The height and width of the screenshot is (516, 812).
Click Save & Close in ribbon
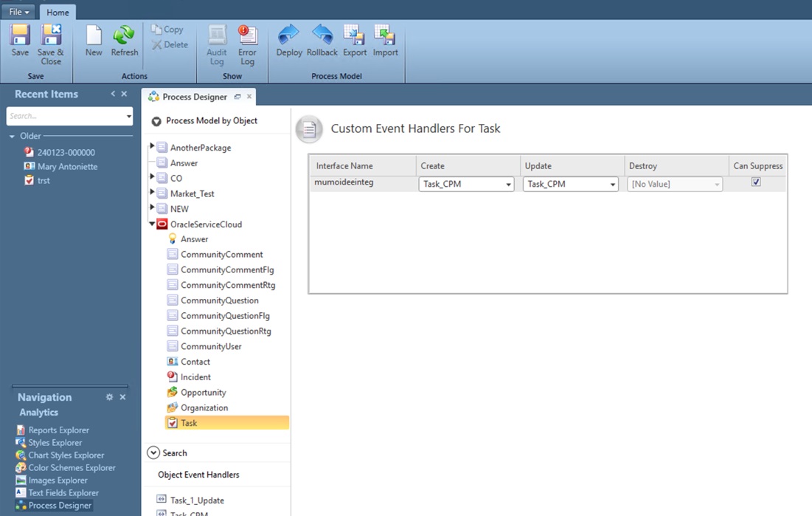[x=51, y=44]
